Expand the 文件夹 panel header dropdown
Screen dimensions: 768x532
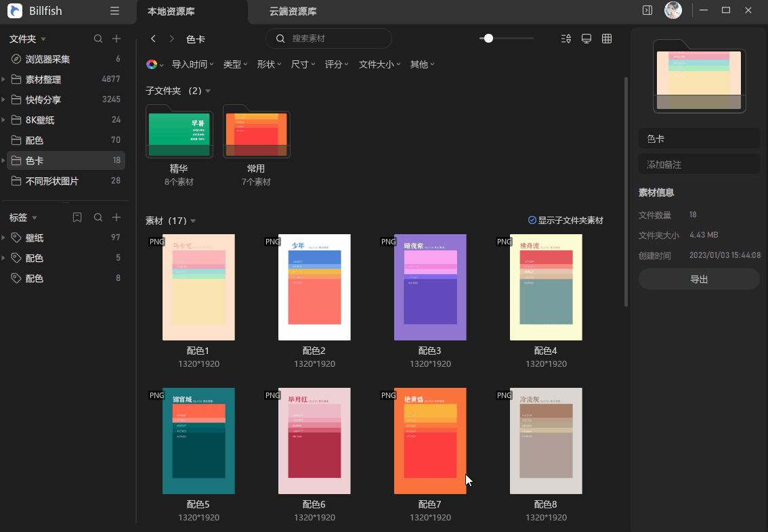pyautogui.click(x=42, y=39)
